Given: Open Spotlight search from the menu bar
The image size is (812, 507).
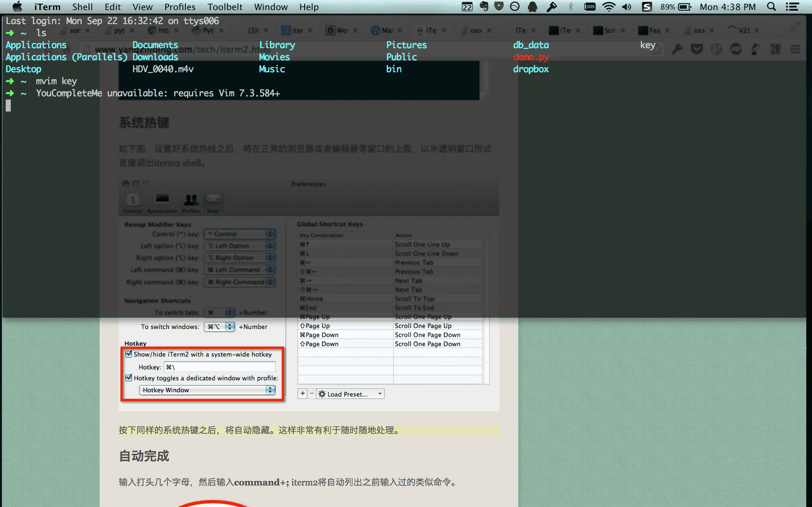Looking at the screenshot, I should pos(771,7).
